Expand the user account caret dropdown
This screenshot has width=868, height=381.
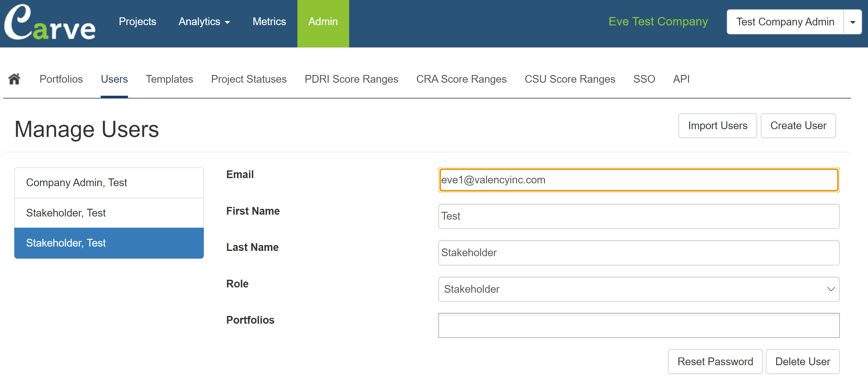(x=853, y=22)
